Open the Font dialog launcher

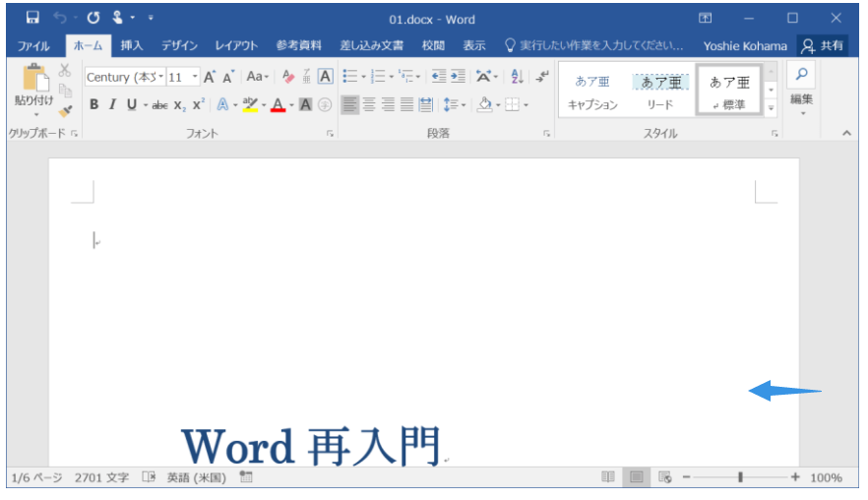(x=330, y=134)
